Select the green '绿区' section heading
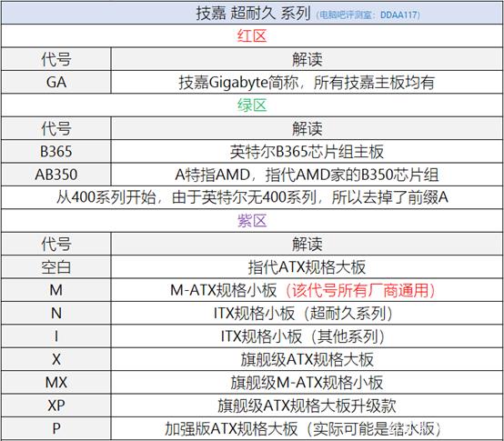Viewport: 504px width, 441px height. click(252, 105)
